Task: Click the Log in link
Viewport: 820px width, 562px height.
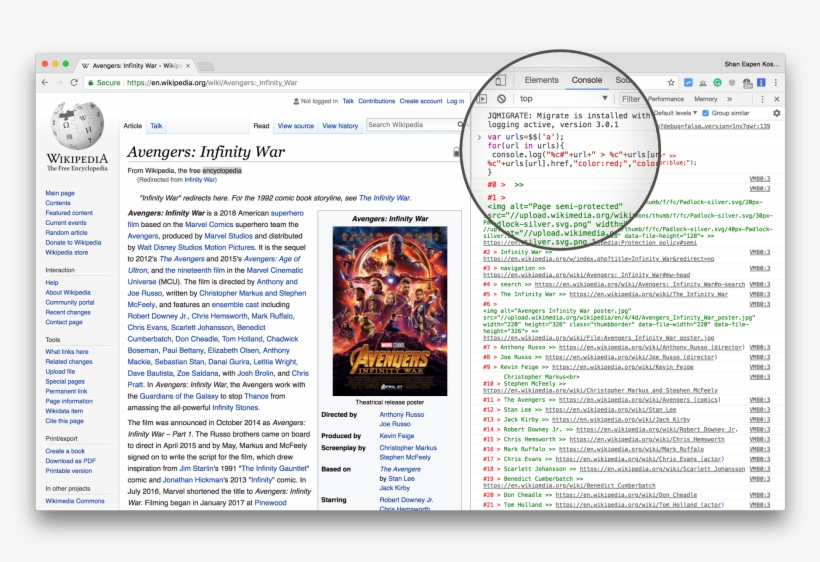Action: click(455, 101)
